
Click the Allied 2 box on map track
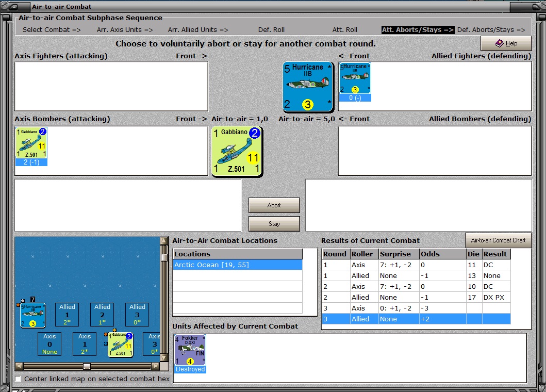(x=103, y=314)
